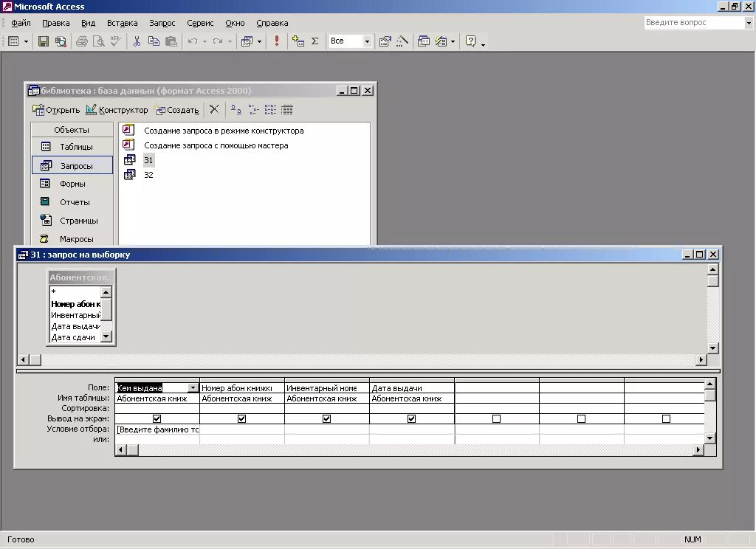The height and width of the screenshot is (549, 756).
Task: Uncheck show for 'Кем выдана' column
Action: [157, 419]
